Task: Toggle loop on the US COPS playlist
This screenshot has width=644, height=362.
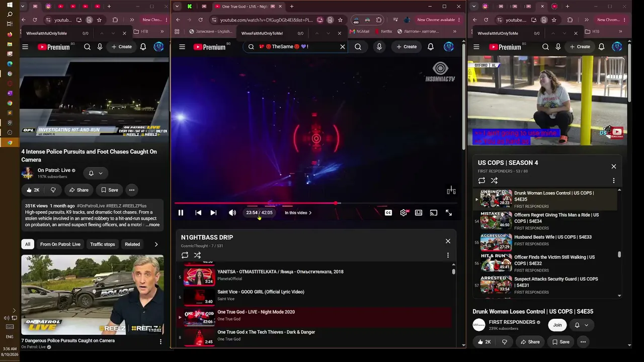Action: [481, 180]
